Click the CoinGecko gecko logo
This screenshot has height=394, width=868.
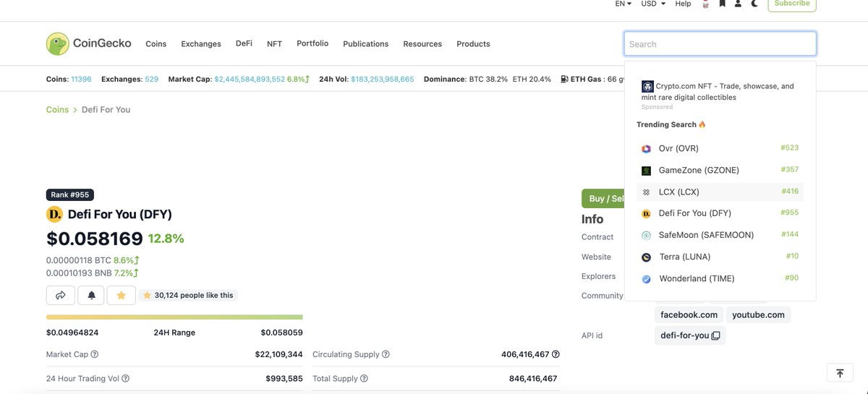58,43
